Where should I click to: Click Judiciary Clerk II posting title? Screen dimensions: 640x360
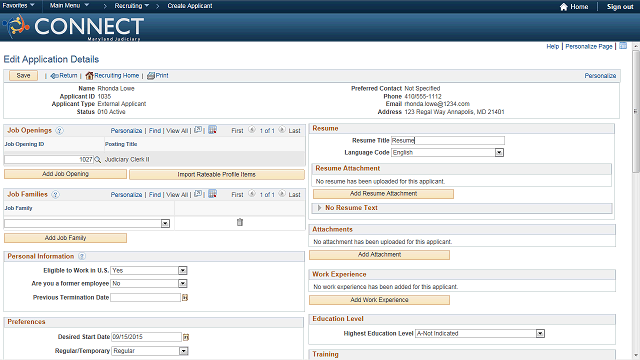(x=127, y=160)
